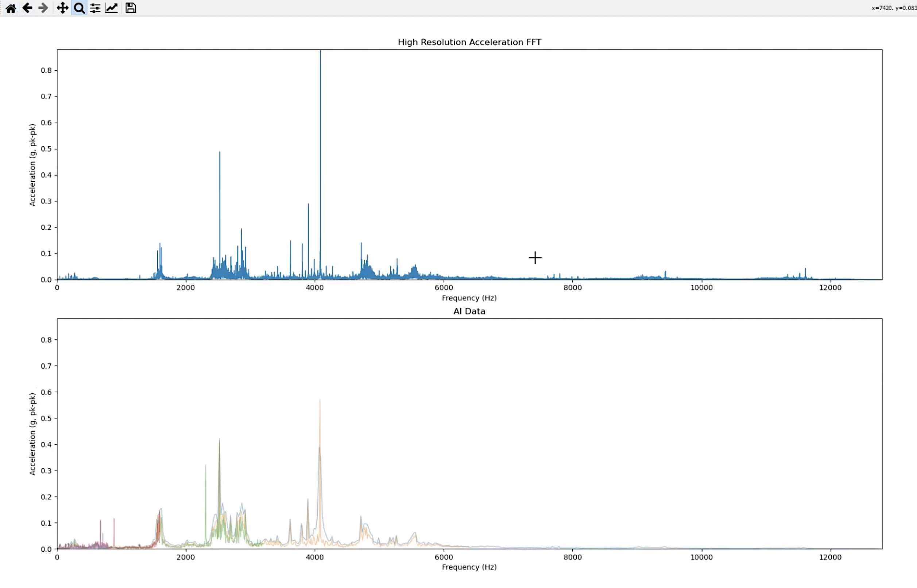Click the "AI Data" subplot title
This screenshot has height=588, width=917.
(469, 311)
